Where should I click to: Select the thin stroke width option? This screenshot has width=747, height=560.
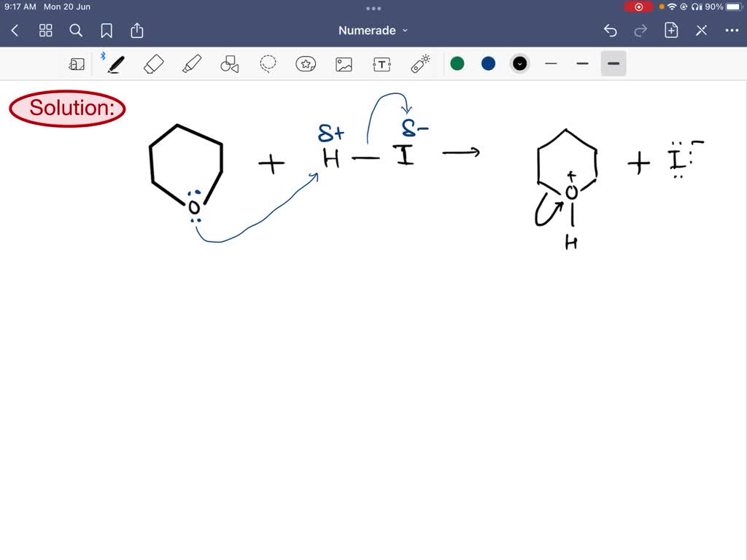[551, 63]
